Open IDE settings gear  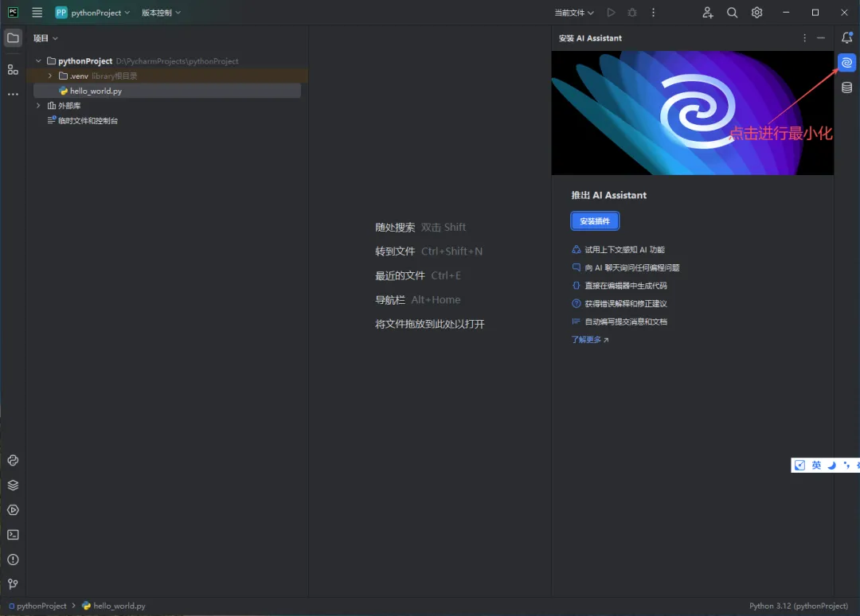[x=757, y=13]
